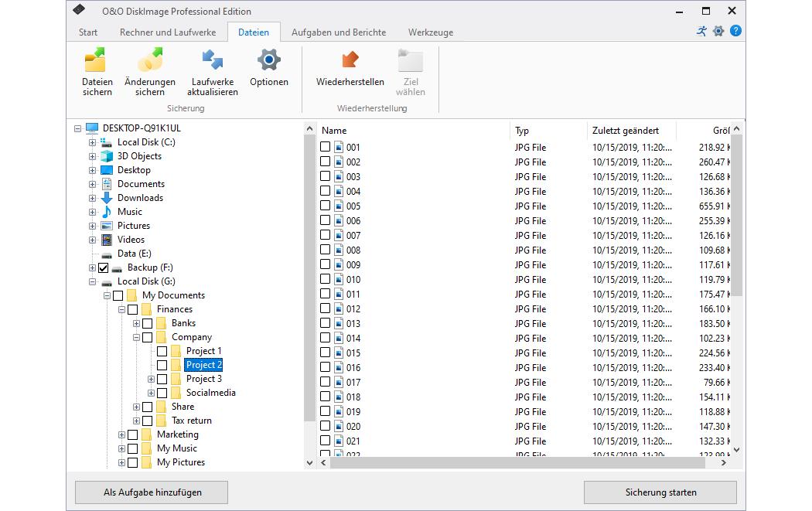Screen dimensions: 812x511
Task: Expand the Backup (F:) node
Action: tap(92, 267)
